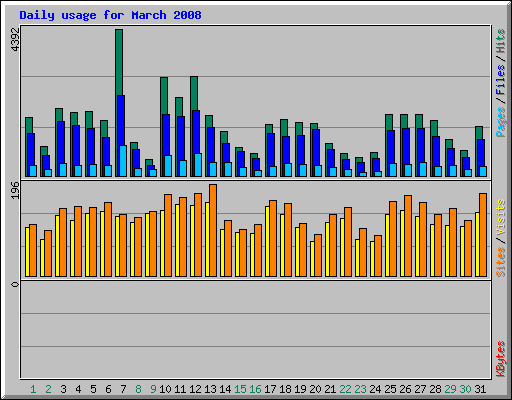The height and width of the screenshot is (400, 512).
Task: Click the orange sites bar for day 17
Action: (273, 238)
